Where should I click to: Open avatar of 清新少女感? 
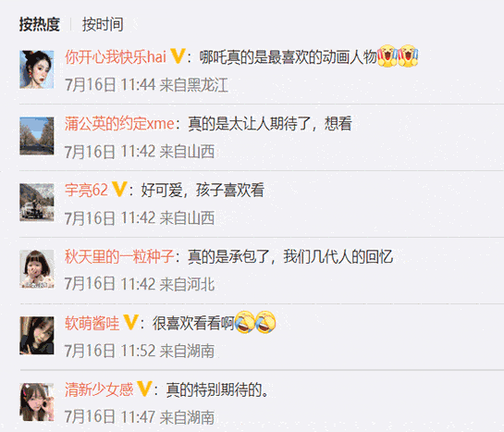(37, 402)
